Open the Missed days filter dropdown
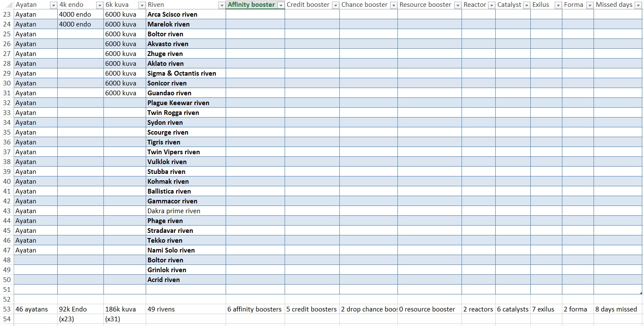 [638, 5]
